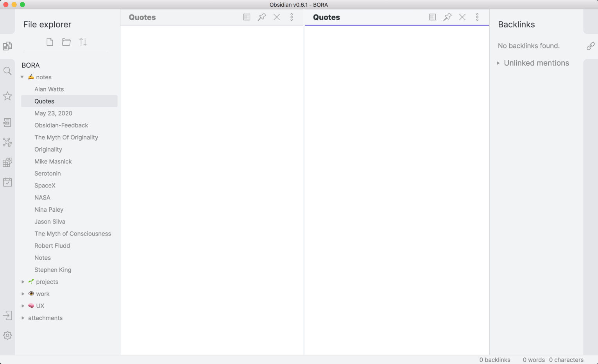Image resolution: width=598 pixels, height=364 pixels.
Task: Create a new note in File explorer
Action: click(x=50, y=42)
